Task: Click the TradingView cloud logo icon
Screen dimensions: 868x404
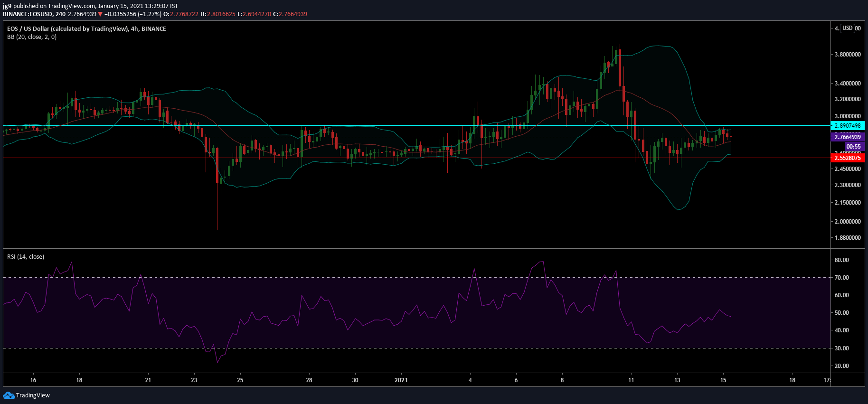Action: 9,395
